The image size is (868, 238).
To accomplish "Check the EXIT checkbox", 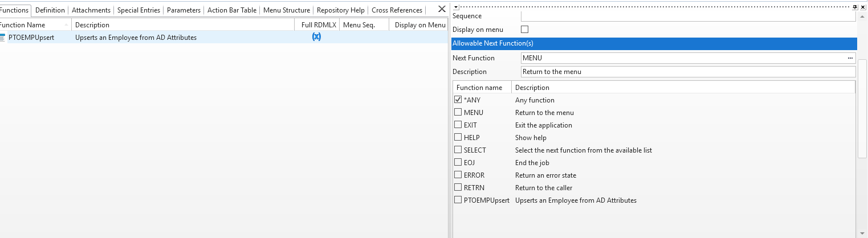I will click(458, 125).
